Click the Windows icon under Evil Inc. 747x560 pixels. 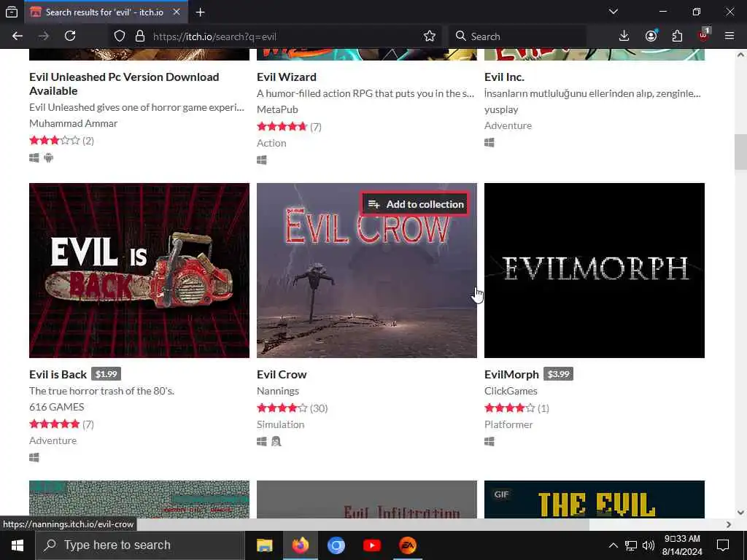click(489, 142)
